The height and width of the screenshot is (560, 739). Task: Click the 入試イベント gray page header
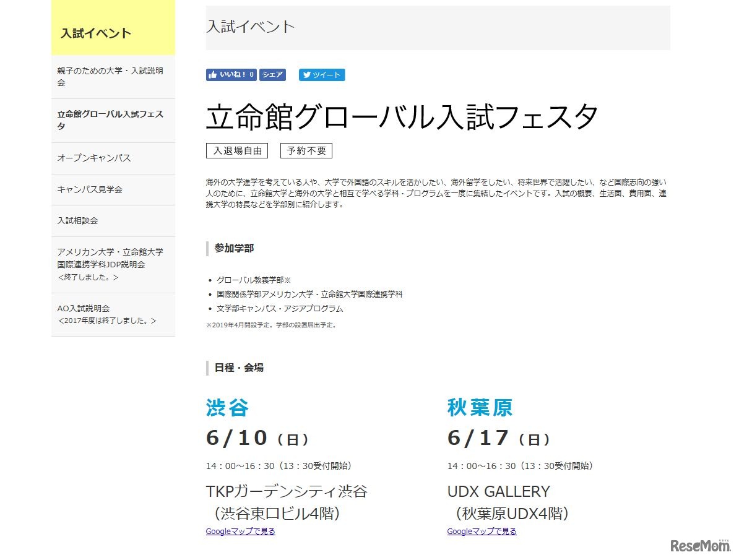pyautogui.click(x=438, y=27)
